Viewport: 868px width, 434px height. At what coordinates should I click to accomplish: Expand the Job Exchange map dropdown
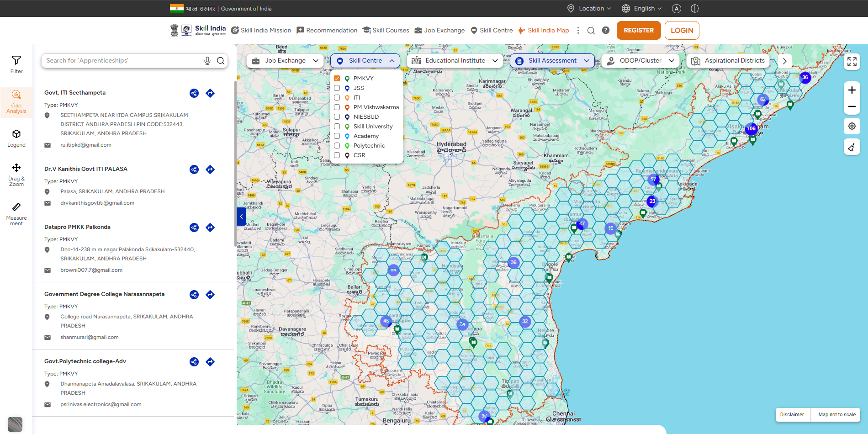285,61
